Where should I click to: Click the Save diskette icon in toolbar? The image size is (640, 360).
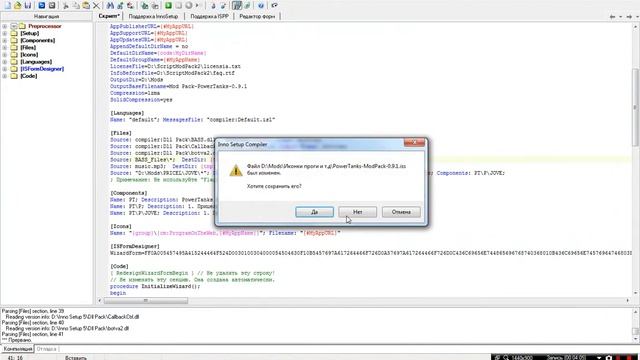pos(28,5)
